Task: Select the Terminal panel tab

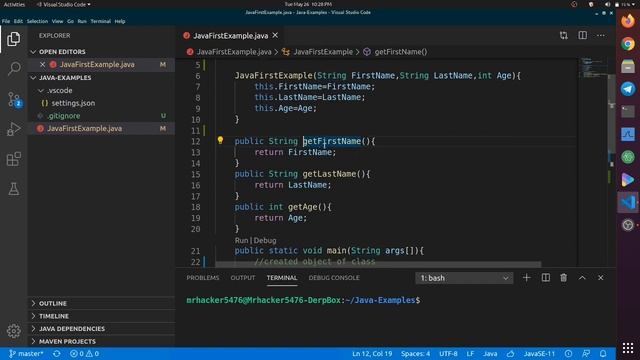Action: [x=282, y=278]
